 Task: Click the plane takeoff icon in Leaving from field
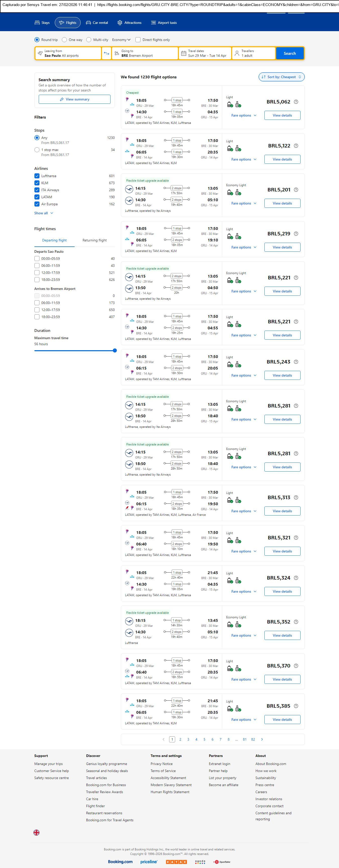pyautogui.click(x=40, y=53)
